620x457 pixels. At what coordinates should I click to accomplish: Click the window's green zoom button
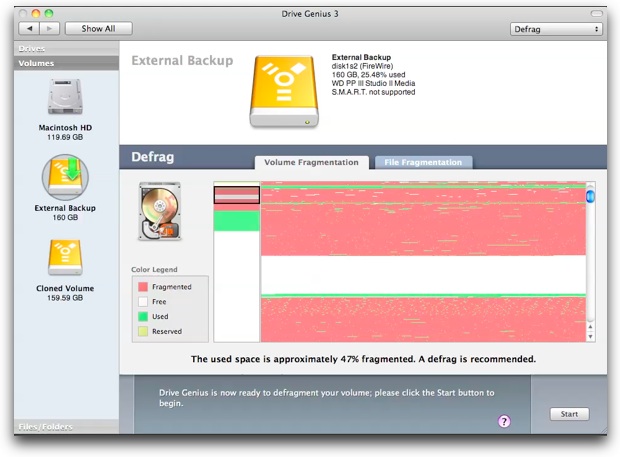pyautogui.click(x=49, y=13)
